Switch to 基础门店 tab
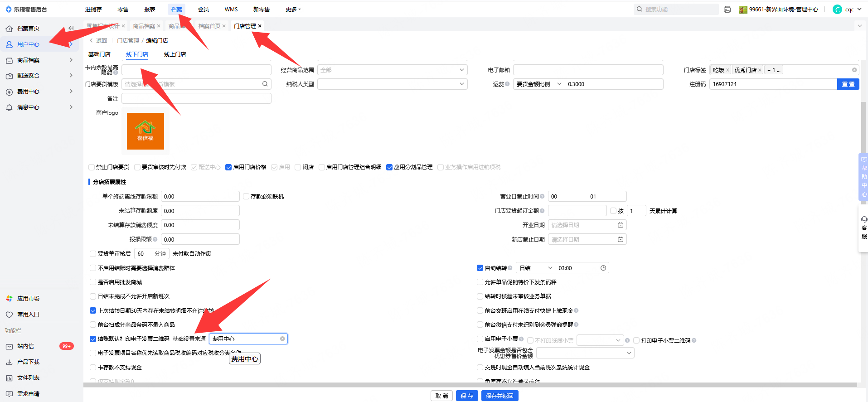 pyautogui.click(x=99, y=54)
